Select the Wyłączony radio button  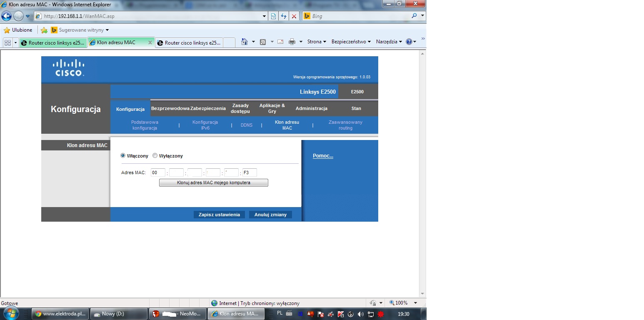pyautogui.click(x=155, y=156)
